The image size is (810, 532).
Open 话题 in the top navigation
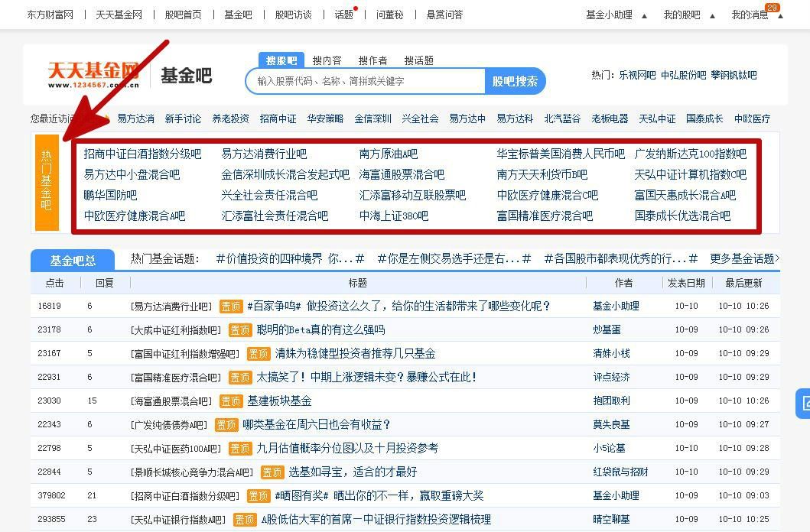(x=344, y=15)
